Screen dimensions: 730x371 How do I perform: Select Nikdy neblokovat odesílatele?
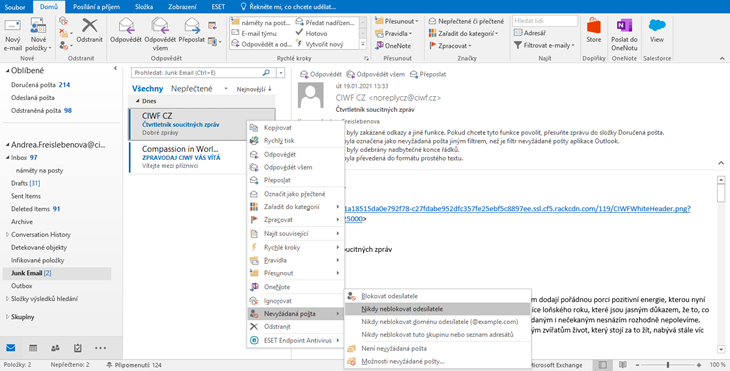tap(438, 309)
